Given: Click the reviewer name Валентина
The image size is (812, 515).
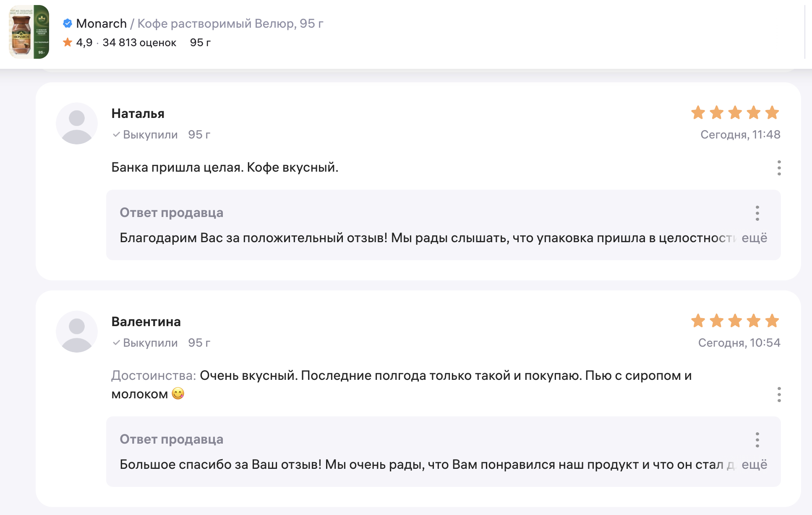Looking at the screenshot, I should pyautogui.click(x=146, y=322).
